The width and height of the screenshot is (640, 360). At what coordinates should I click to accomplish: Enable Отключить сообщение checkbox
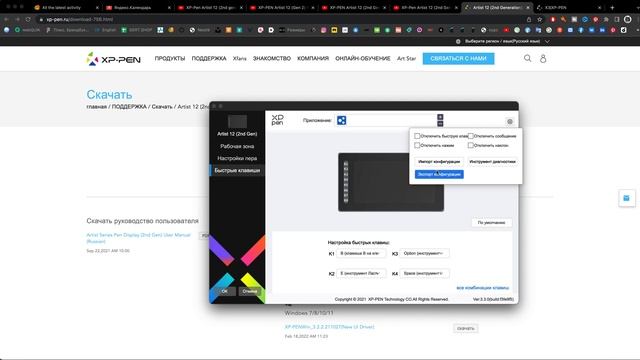[x=471, y=136]
